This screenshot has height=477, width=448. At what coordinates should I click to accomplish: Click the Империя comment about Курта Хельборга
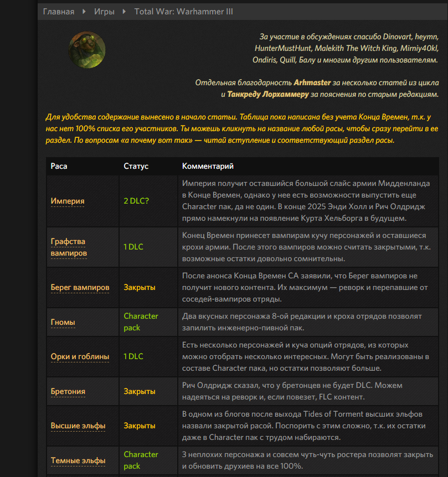(307, 201)
